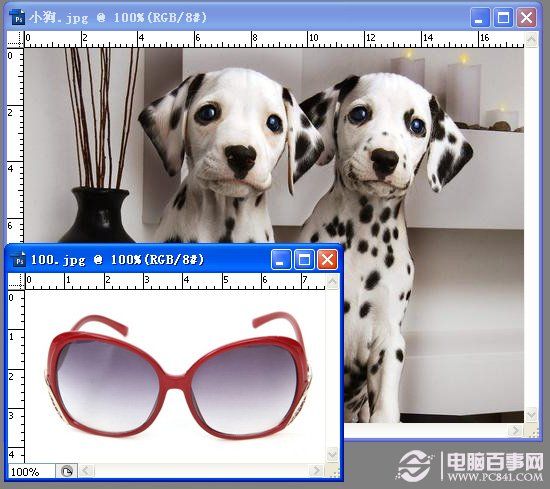Maximize the 100.jpg document window
550x489 pixels.
click(304, 260)
